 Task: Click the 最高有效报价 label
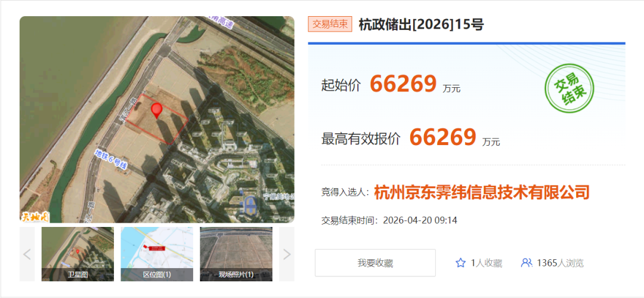pos(361,139)
